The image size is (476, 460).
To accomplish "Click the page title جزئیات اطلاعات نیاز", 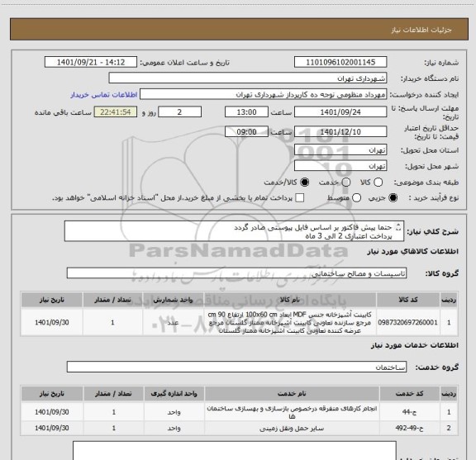I will click(x=421, y=30).
